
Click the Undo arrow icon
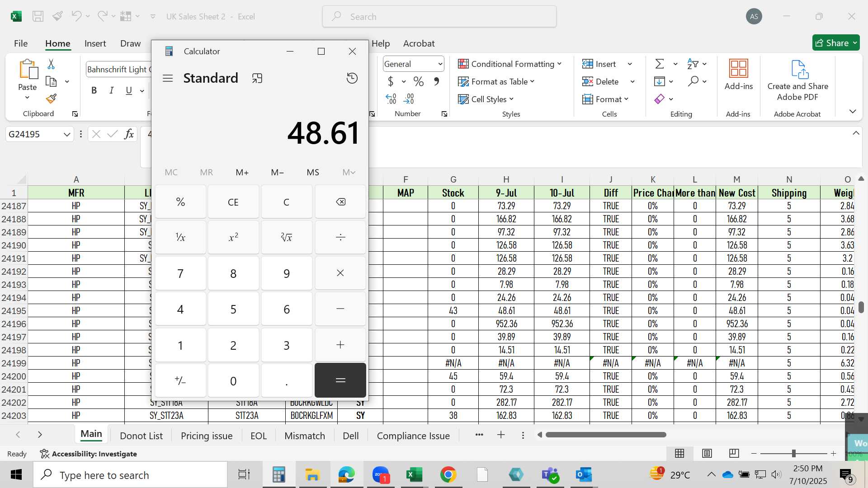(x=76, y=16)
